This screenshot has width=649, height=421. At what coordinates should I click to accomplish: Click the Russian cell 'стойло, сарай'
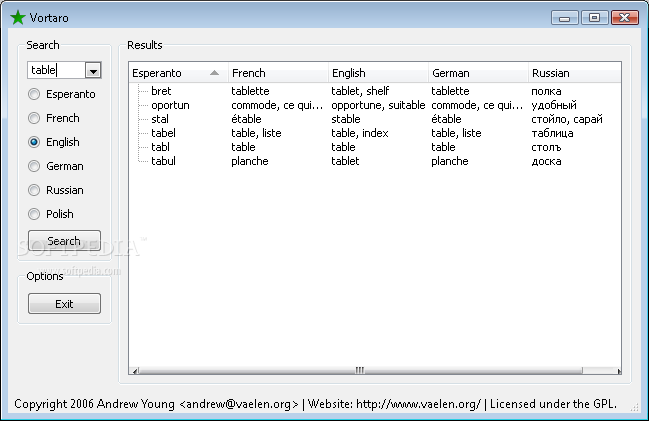tap(567, 119)
